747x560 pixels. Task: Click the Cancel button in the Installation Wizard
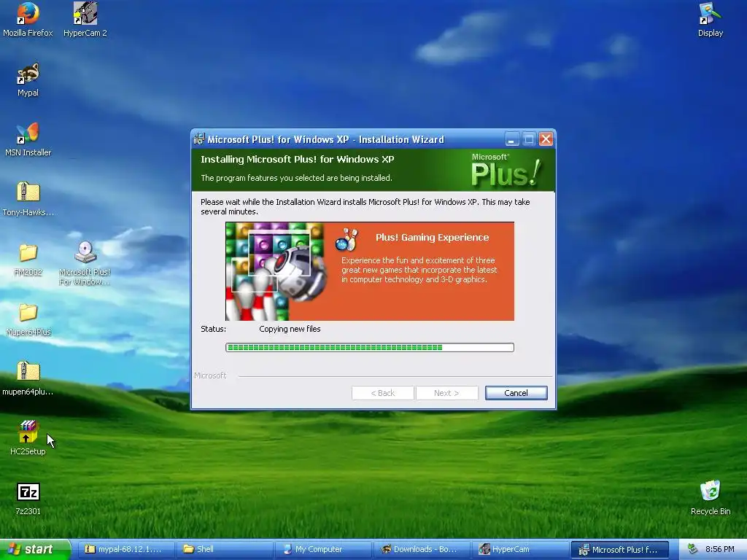(516, 393)
